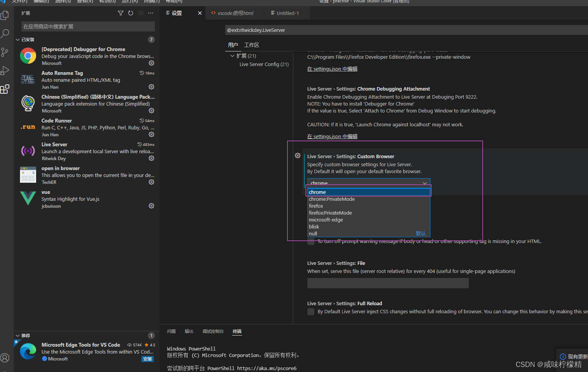This screenshot has width=588, height=372.
Task: Select the Live Server extension icon
Action: point(28,151)
